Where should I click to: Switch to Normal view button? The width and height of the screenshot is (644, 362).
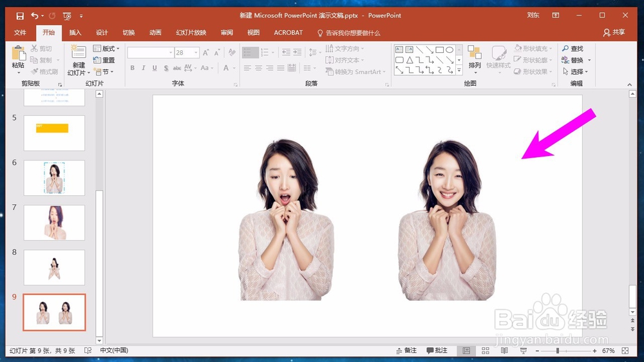click(x=466, y=350)
